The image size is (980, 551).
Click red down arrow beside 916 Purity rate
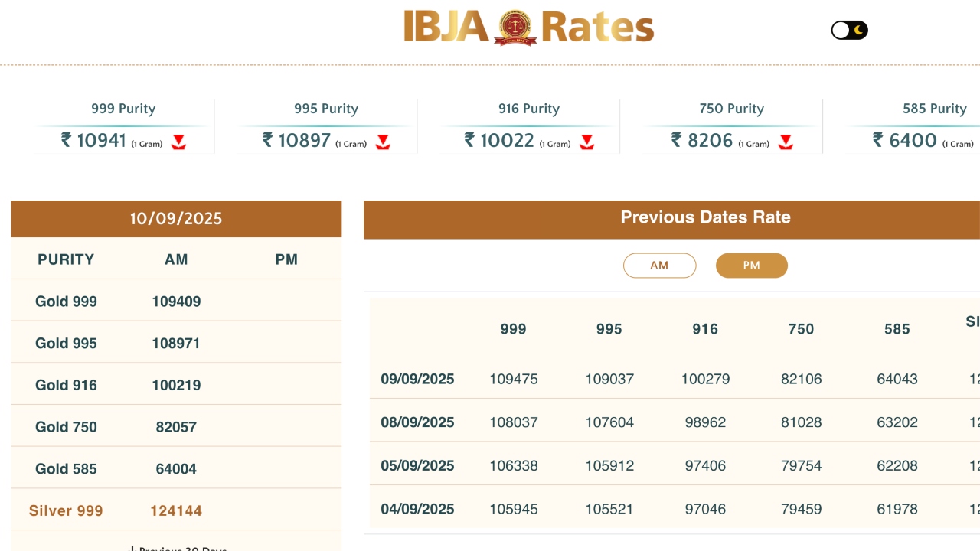[586, 142]
